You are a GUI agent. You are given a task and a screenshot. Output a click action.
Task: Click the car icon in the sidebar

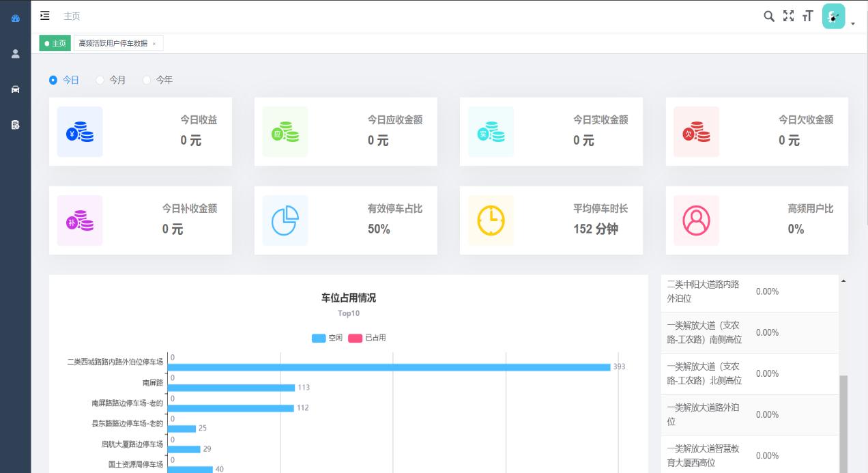click(x=15, y=89)
